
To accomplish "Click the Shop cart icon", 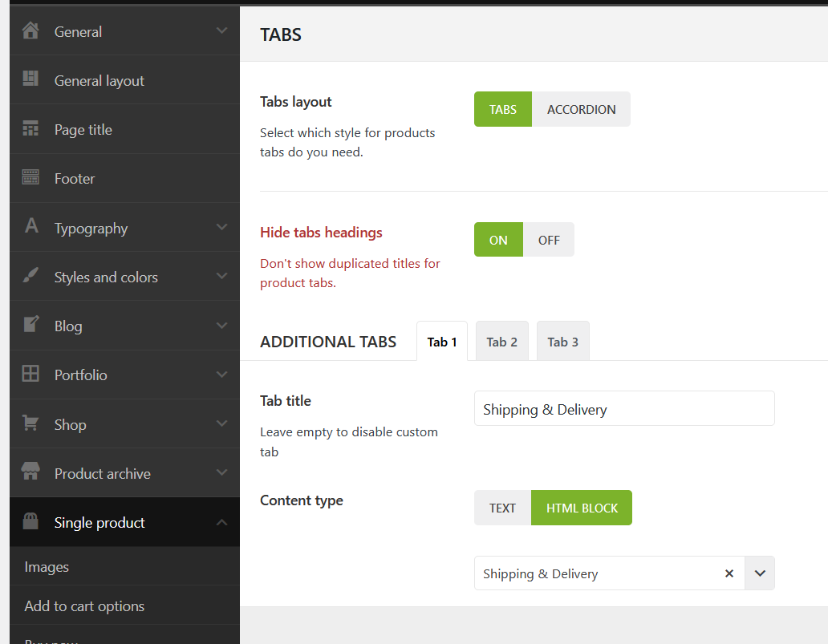I will tap(30, 423).
